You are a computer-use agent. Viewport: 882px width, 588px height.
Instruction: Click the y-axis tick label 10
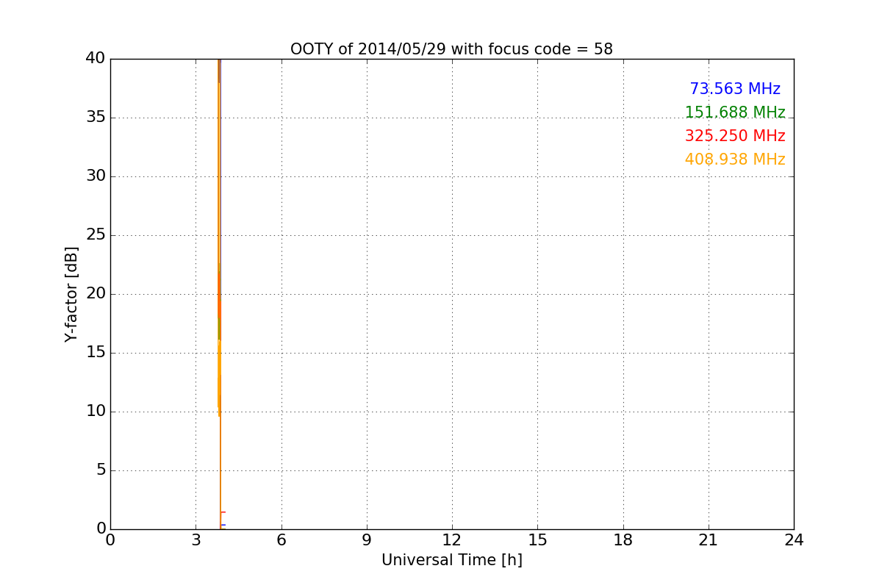point(96,411)
